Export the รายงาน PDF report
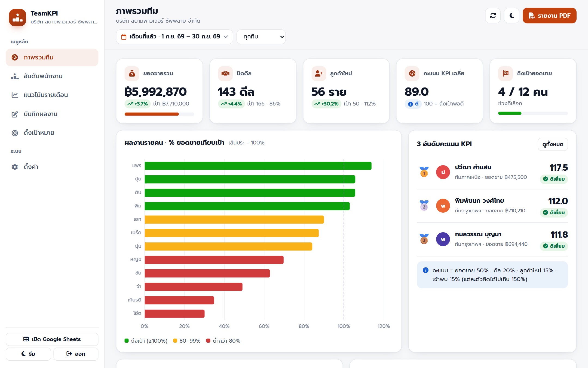This screenshot has width=588, height=368. click(549, 16)
